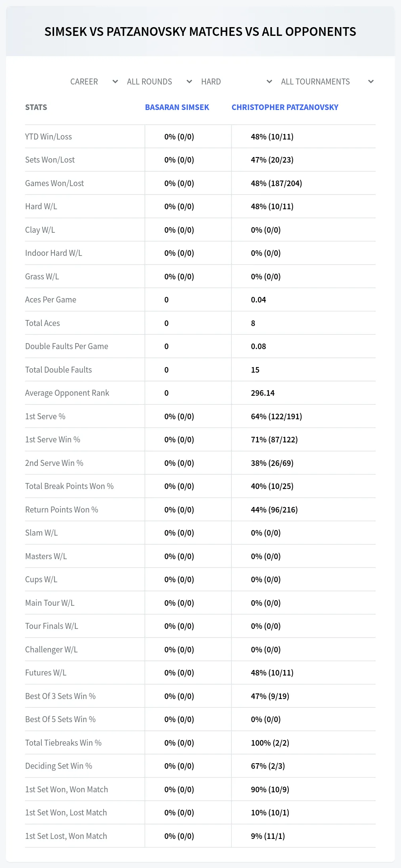Expand the ALL TOURNAMENTS dropdown
Screen dimensions: 401x868
tap(327, 82)
